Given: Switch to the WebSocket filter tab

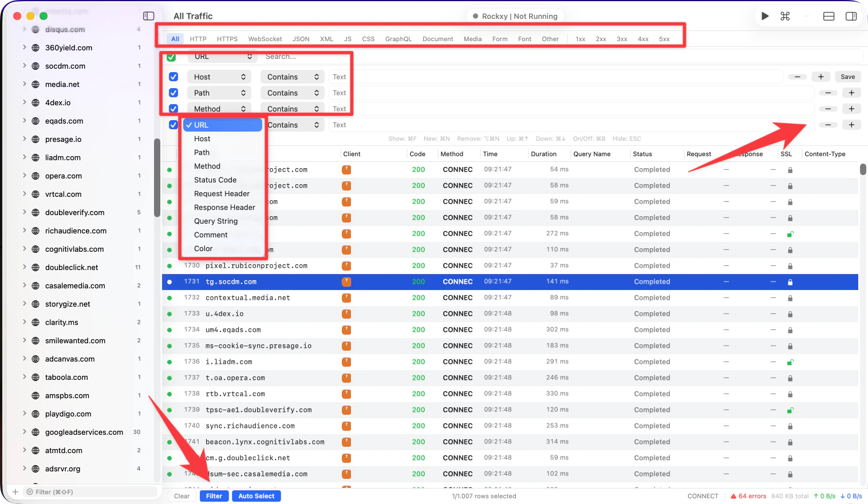Looking at the screenshot, I should tap(265, 39).
